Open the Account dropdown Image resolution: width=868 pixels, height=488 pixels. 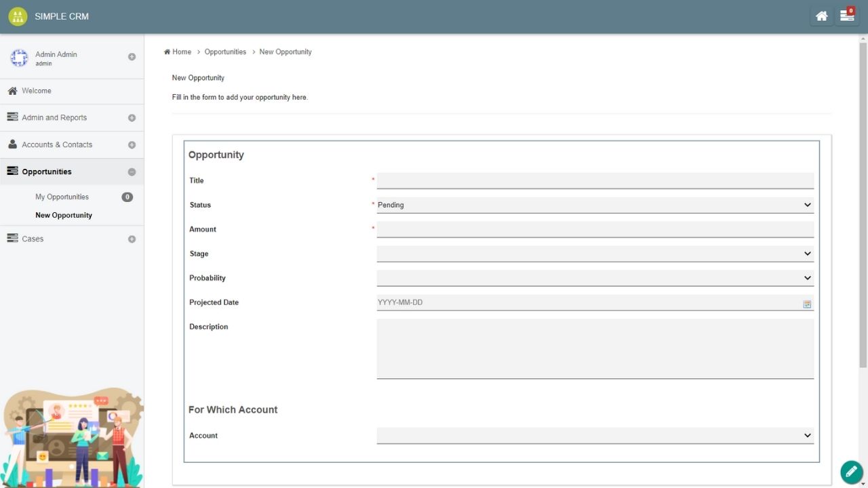595,435
